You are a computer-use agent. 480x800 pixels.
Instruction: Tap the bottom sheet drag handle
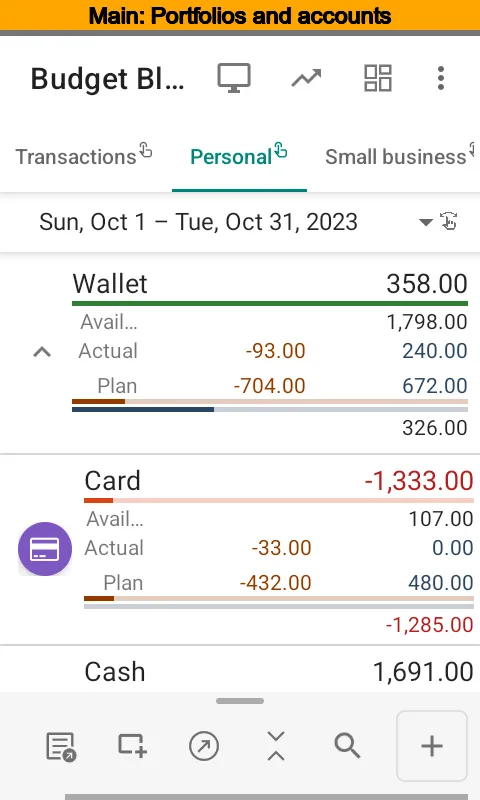pos(240,701)
